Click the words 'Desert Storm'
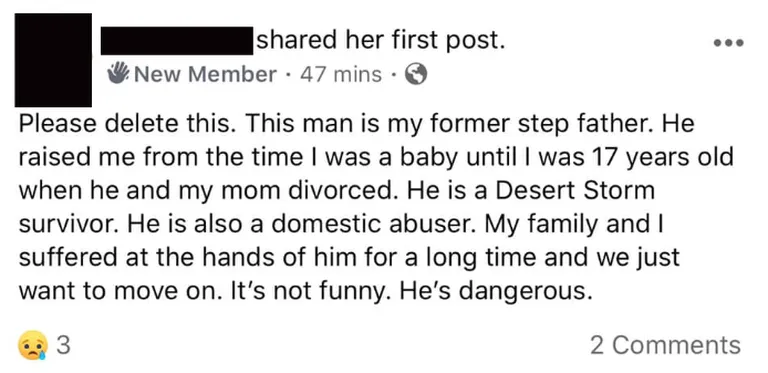This screenshot has height=373, width=768. pos(575,191)
